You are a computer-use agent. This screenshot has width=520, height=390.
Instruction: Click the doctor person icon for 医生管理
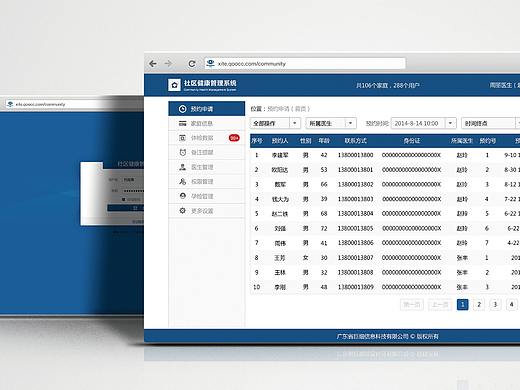pyautogui.click(x=182, y=167)
